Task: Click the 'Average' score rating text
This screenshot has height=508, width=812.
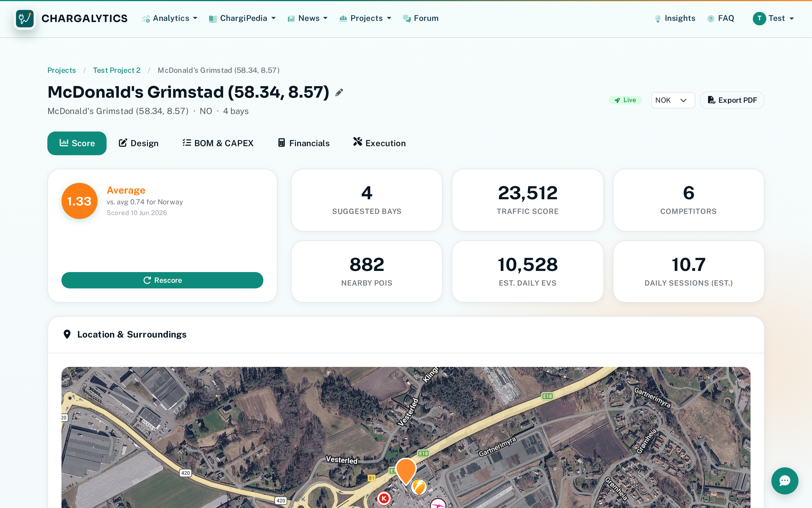Action: 126,190
